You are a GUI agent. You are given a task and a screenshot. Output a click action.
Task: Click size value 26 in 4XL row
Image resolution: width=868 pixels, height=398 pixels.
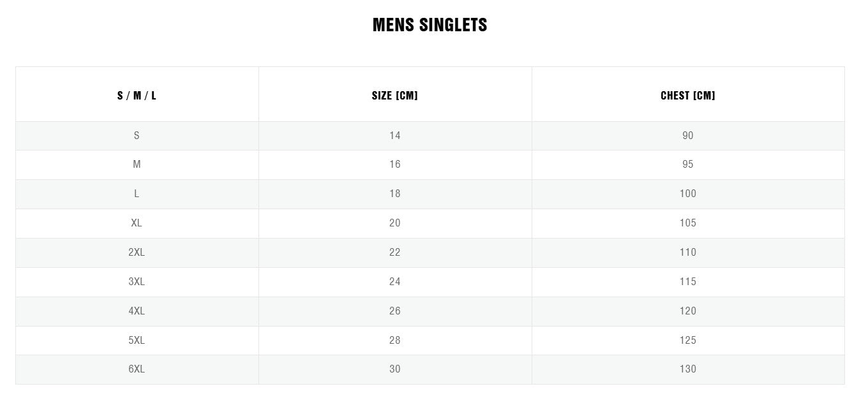[x=394, y=311]
